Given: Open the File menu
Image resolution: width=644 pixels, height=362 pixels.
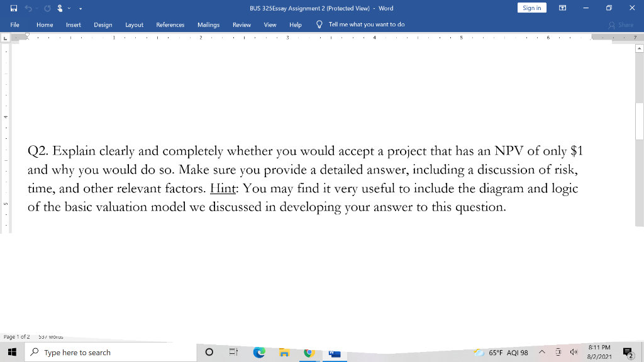Looking at the screenshot, I should point(14,25).
